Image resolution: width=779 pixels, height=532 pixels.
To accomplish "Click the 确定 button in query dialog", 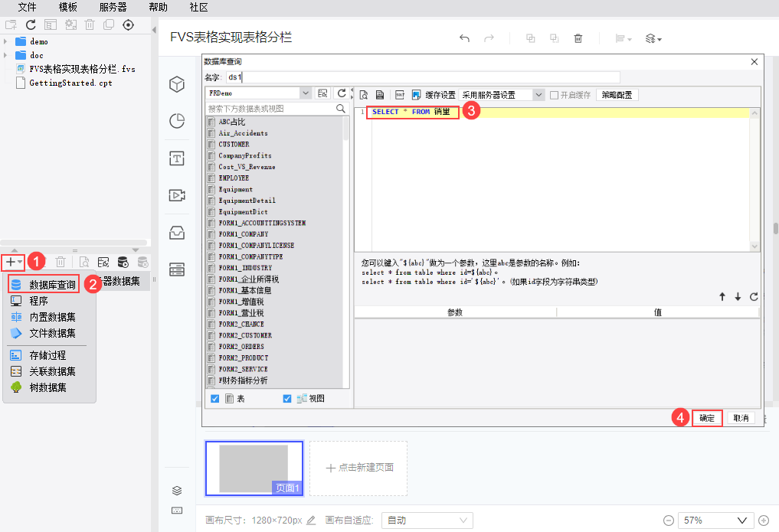I will [707, 418].
